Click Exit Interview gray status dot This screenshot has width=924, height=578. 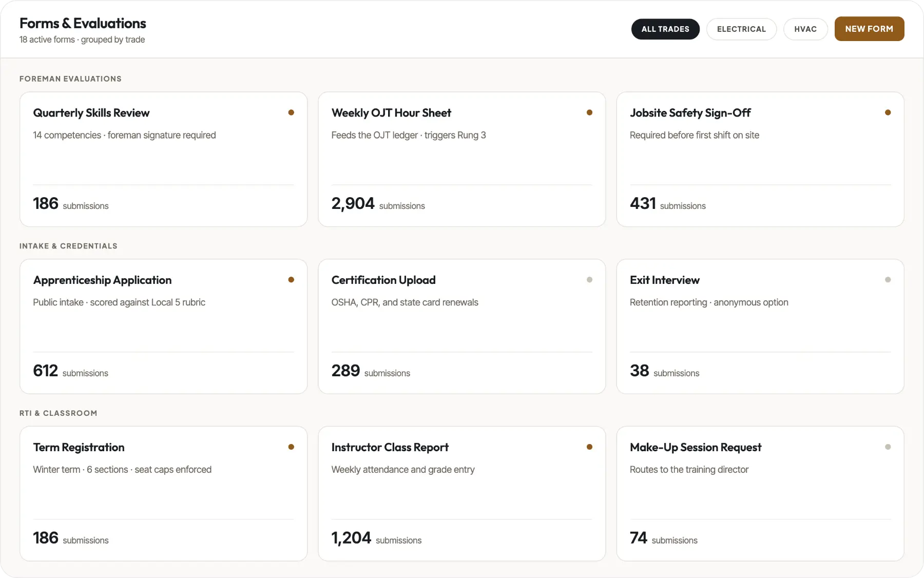pos(888,280)
